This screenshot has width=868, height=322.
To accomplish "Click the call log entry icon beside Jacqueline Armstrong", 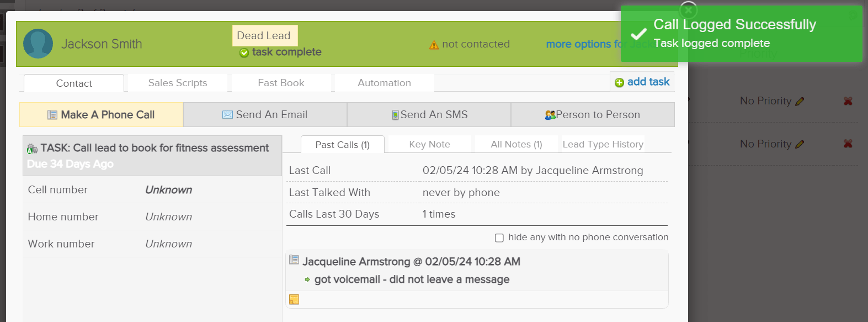I will (294, 260).
